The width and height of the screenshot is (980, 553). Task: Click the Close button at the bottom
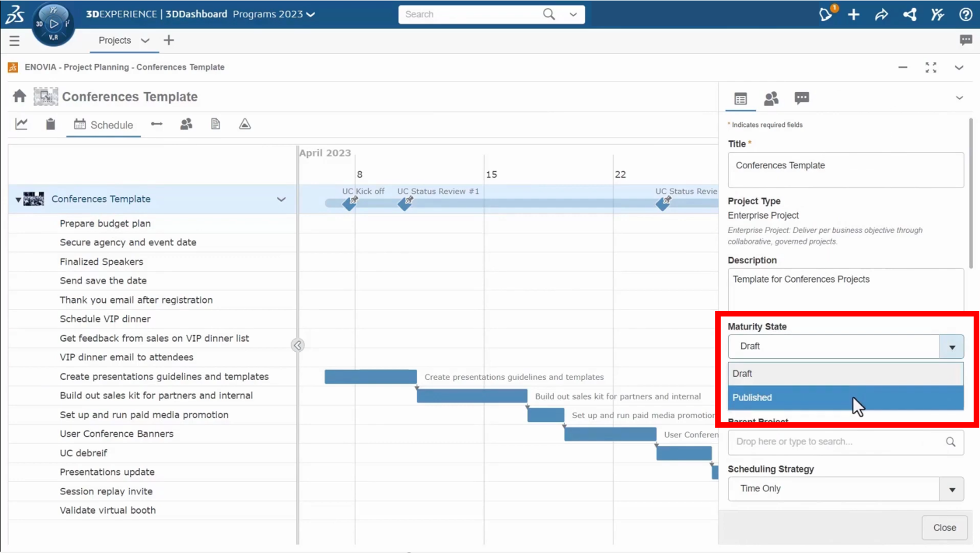click(x=944, y=528)
